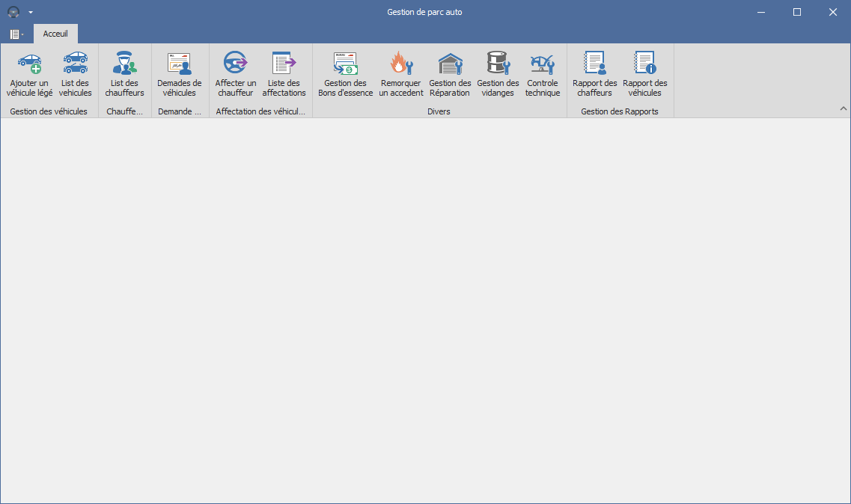Open Gestion des vidanges
The height and width of the screenshot is (504, 851).
pos(498,74)
